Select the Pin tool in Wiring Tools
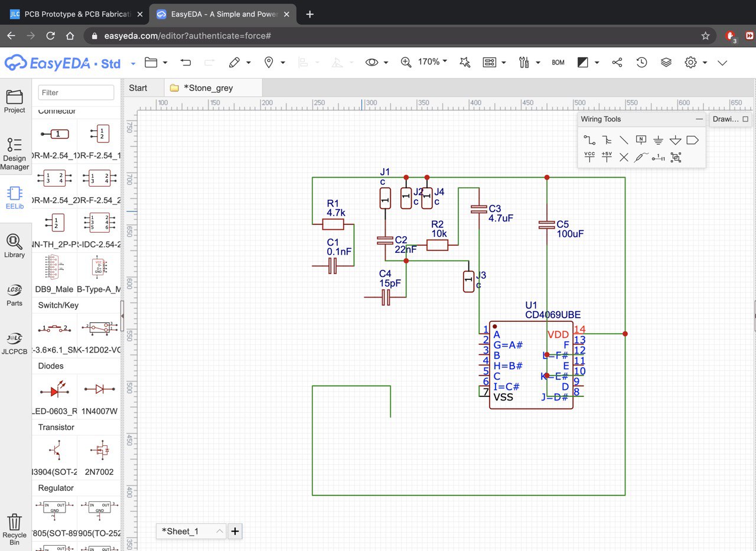 (x=658, y=157)
